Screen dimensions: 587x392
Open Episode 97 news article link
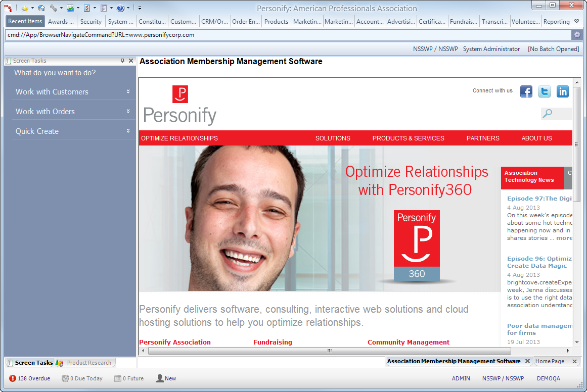tap(539, 198)
